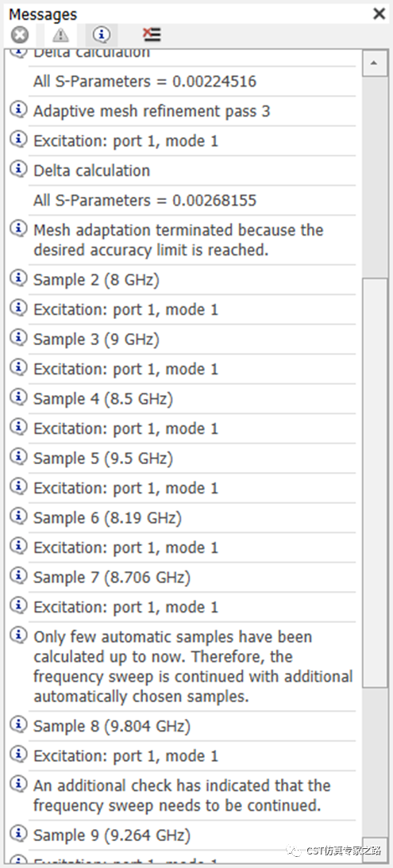Click the info icon next to Adaptive mesh refinement pass 3
The width and height of the screenshot is (393, 868).
click(x=19, y=109)
